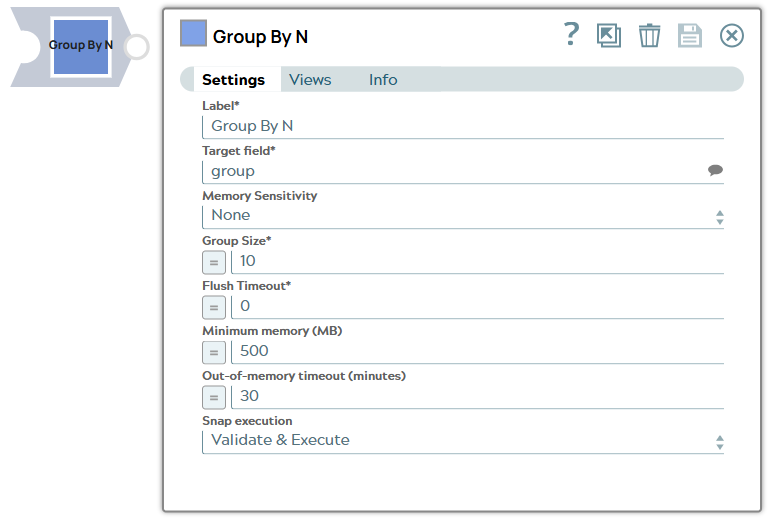
Task: Close the Group By N settings dialog
Action: point(732,36)
